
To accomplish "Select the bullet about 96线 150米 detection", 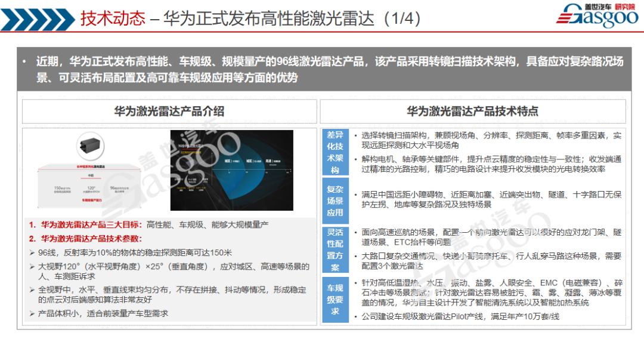I will tap(131, 252).
